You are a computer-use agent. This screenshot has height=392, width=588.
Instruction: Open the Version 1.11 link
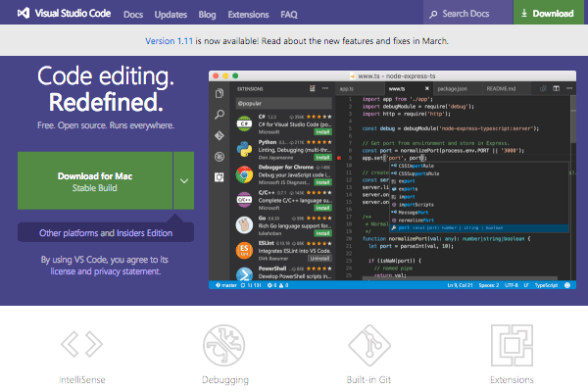tap(169, 41)
